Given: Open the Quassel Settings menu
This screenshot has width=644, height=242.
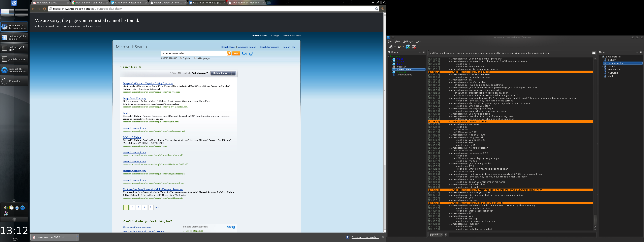Looking at the screenshot, I should click(x=408, y=41).
